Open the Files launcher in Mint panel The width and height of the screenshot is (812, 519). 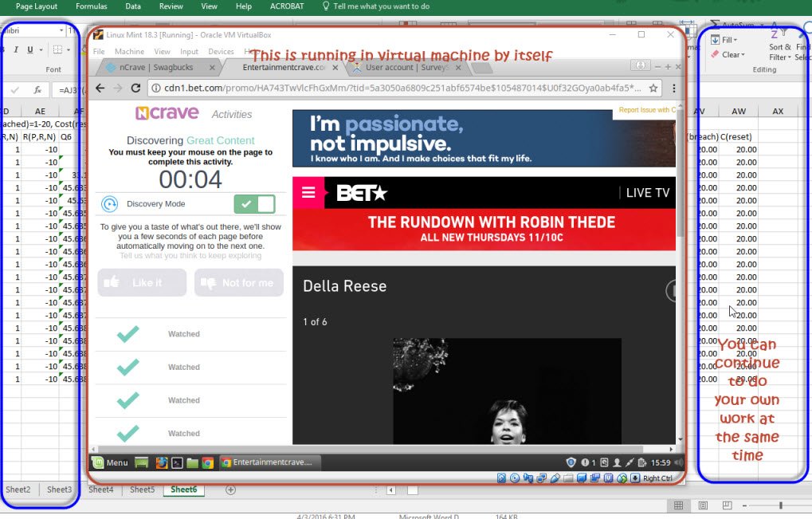point(192,462)
